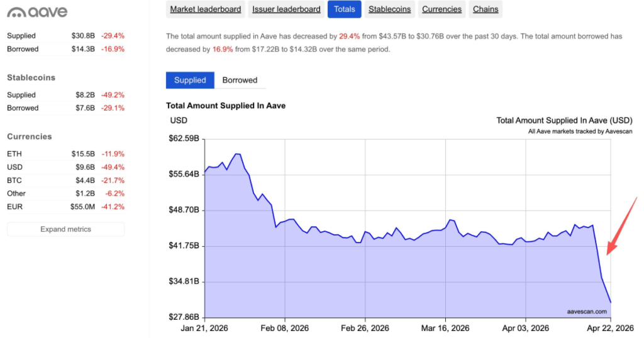Click the Stablecoins sidebar heading
644x338 pixels.
(x=31, y=78)
